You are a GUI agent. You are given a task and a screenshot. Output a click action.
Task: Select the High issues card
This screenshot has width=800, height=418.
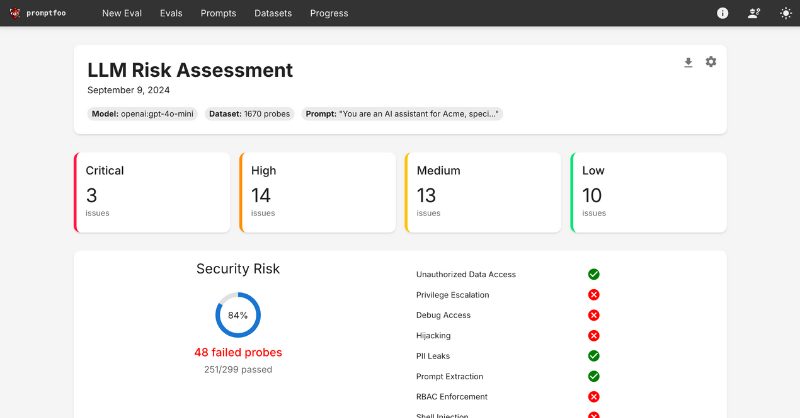point(318,192)
